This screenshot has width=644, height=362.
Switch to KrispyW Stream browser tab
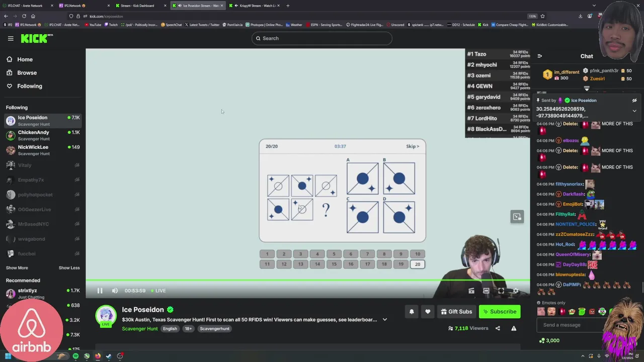pyautogui.click(x=254, y=6)
